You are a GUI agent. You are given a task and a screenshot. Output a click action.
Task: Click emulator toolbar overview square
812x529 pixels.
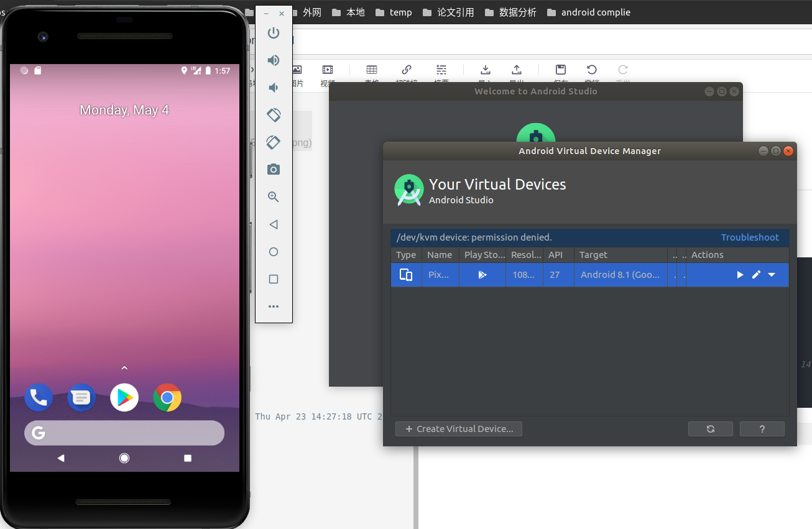coord(274,279)
